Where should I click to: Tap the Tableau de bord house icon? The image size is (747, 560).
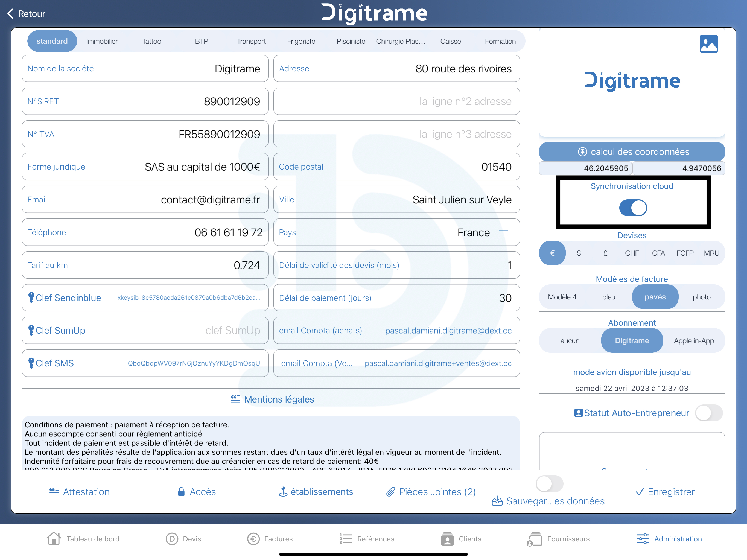click(54, 538)
